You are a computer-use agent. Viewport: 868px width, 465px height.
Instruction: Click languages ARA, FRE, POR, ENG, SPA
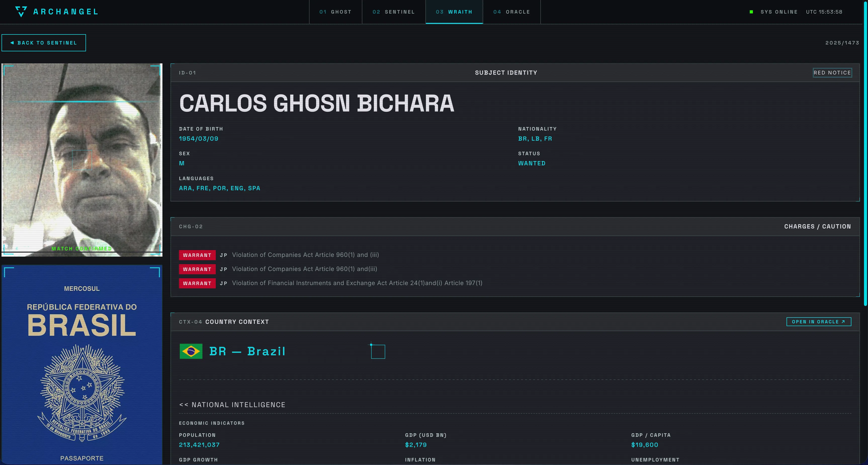(219, 188)
